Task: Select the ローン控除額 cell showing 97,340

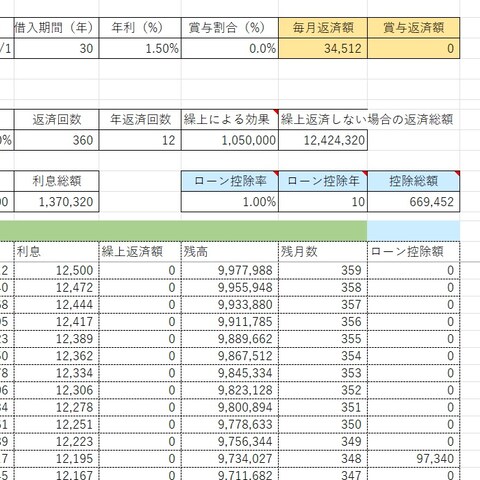Action: pyautogui.click(x=414, y=459)
